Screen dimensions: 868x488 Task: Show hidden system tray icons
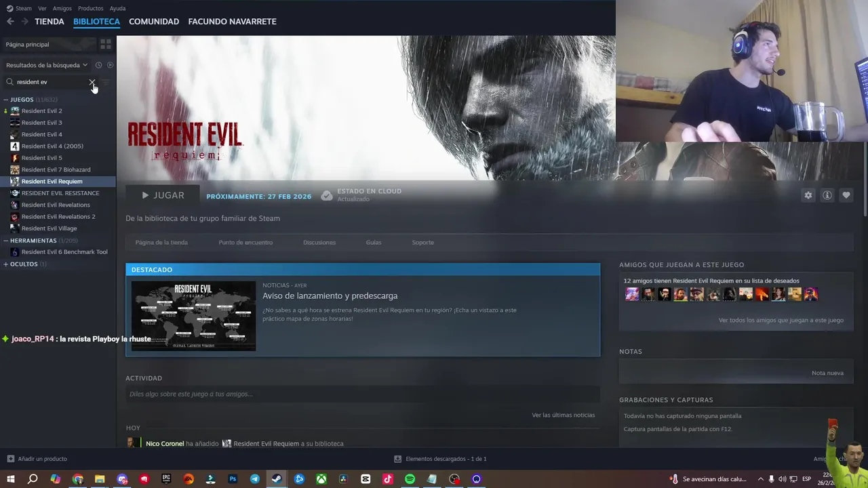pyautogui.click(x=760, y=479)
